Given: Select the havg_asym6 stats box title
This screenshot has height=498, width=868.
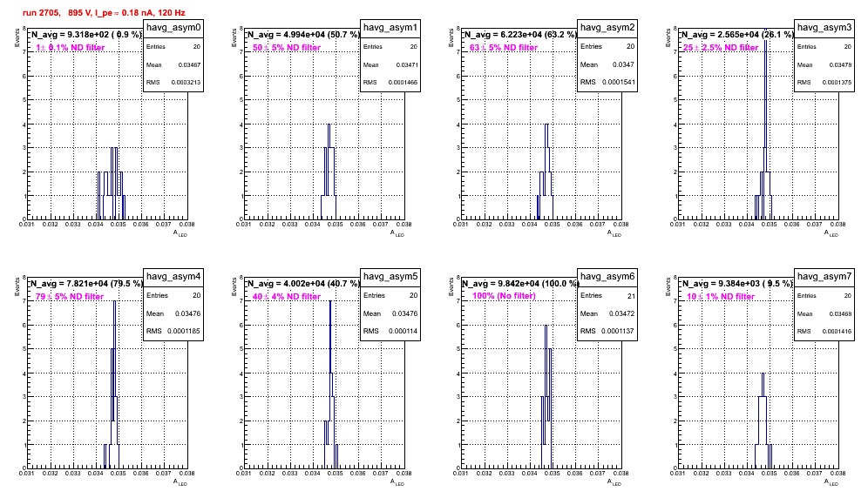Looking at the screenshot, I should [x=607, y=276].
